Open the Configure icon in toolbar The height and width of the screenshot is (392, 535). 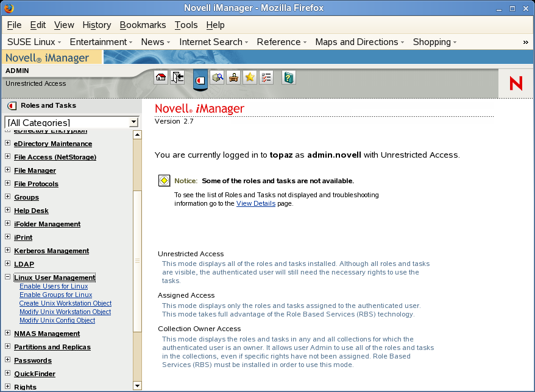[x=233, y=77]
